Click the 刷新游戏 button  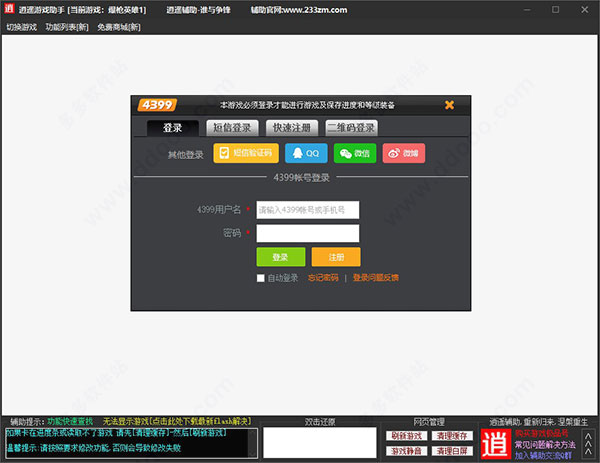[406, 436]
